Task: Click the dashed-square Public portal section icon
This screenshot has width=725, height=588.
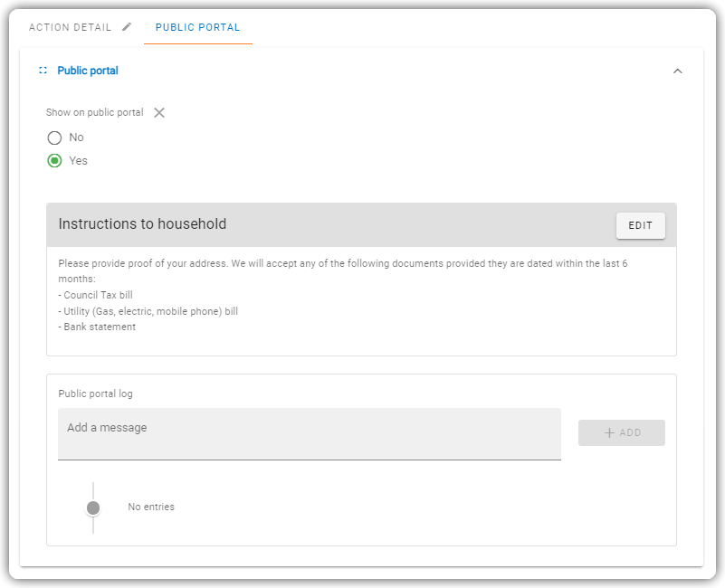Action: 43,71
